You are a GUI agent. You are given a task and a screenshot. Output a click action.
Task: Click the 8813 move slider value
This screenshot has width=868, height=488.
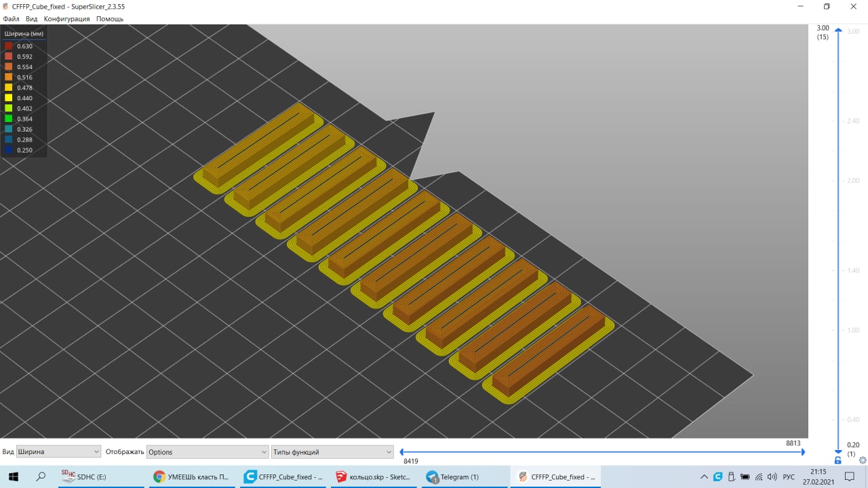[793, 443]
